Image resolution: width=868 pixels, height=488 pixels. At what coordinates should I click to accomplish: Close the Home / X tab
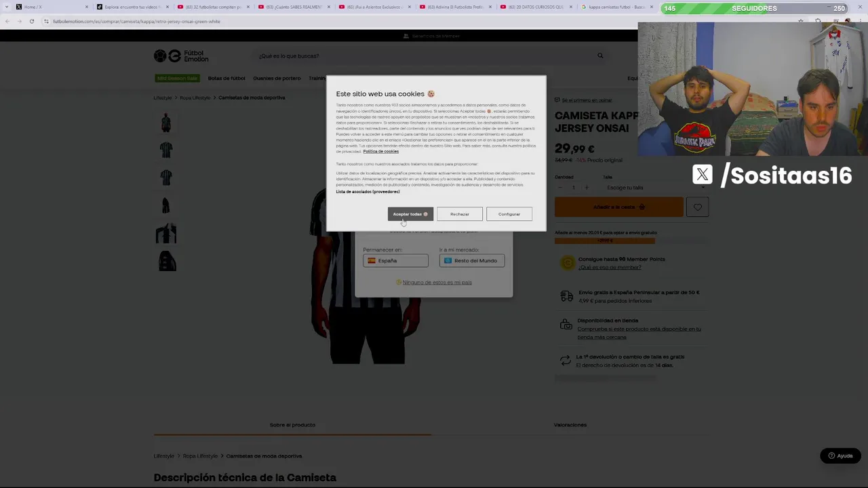click(87, 7)
